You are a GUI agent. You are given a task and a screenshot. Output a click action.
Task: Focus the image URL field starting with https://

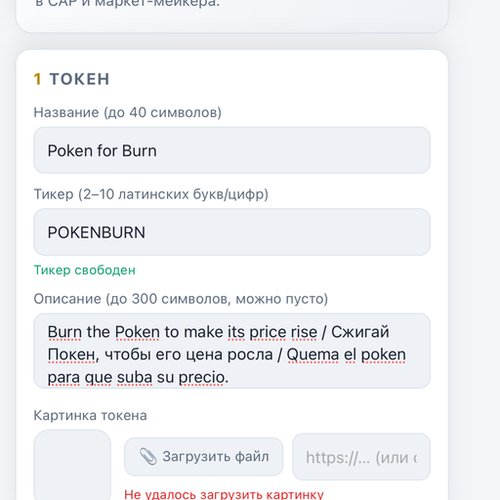361,457
